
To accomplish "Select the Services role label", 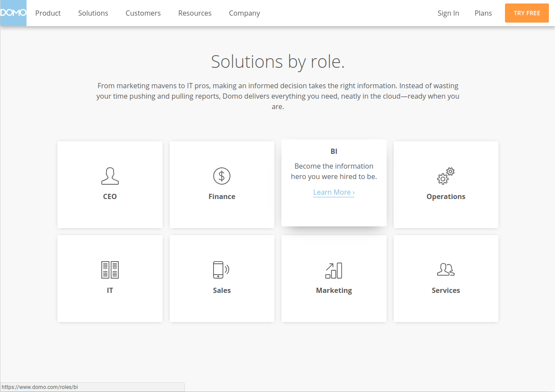I will click(446, 290).
